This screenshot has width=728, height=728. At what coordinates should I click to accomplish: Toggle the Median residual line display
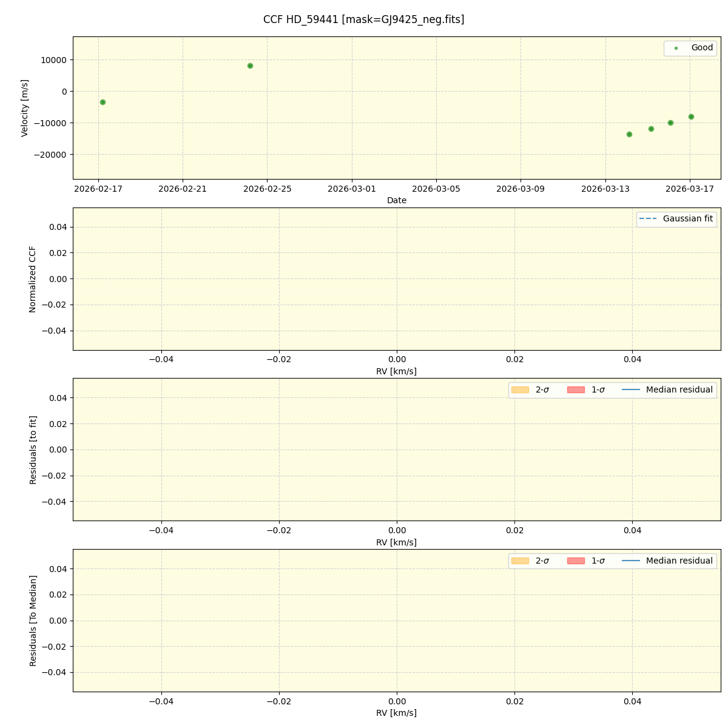pos(631,389)
